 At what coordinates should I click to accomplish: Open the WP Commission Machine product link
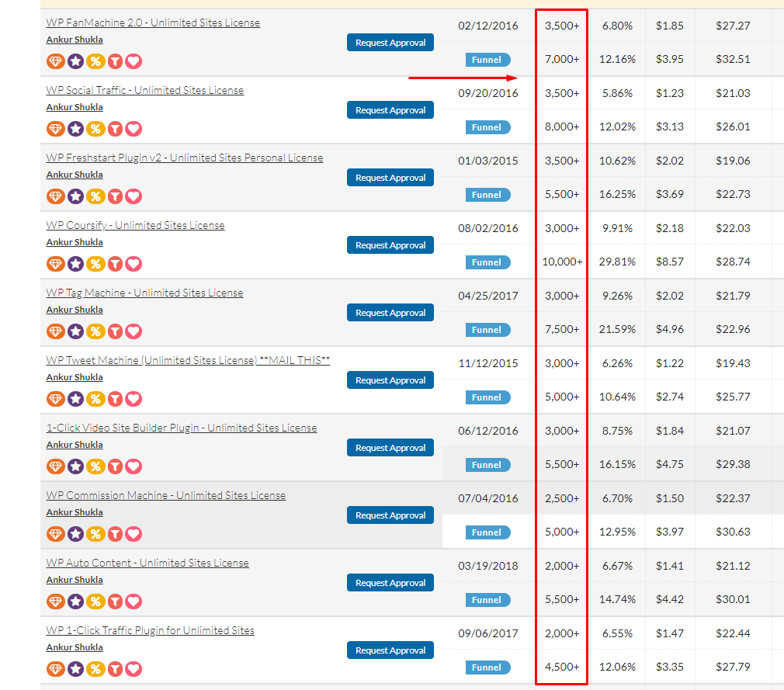pos(166,495)
